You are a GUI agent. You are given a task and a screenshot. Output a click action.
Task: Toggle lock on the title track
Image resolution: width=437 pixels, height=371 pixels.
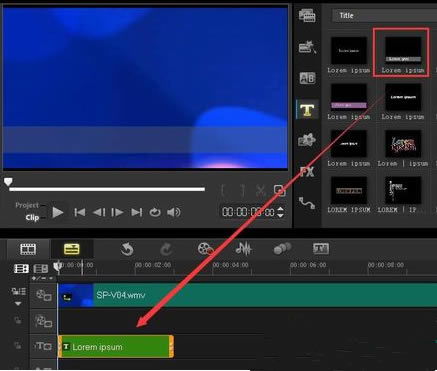point(18,346)
